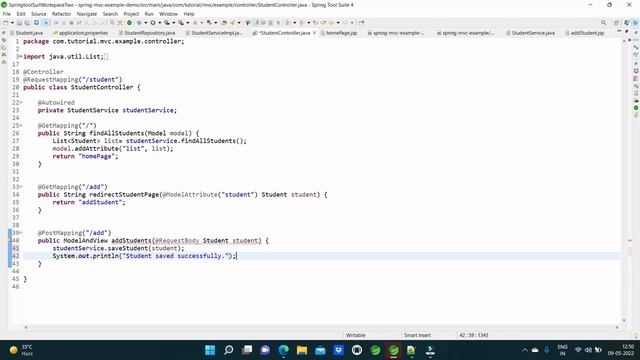This screenshot has height=360, width=640.
Task: Switch to the application.properties tab
Action: (x=81, y=33)
